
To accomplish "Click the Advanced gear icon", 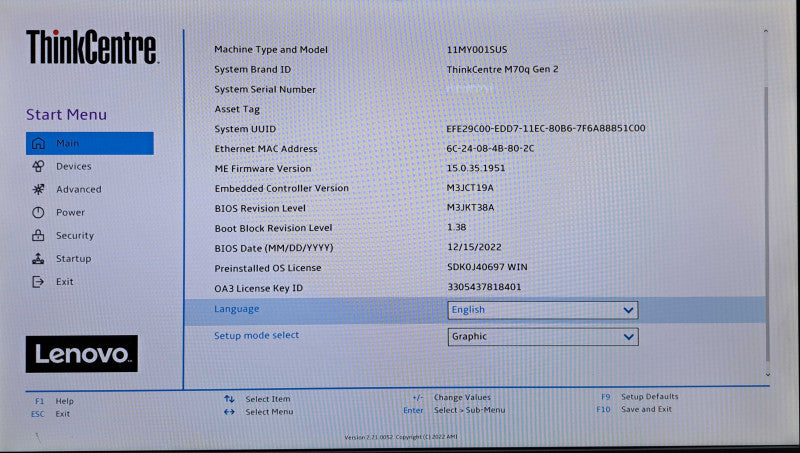I will pyautogui.click(x=38, y=189).
